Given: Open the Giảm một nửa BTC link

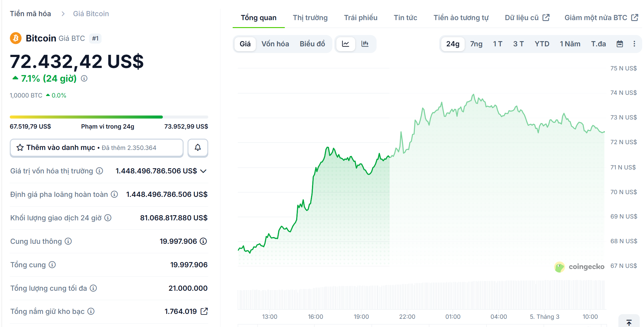Looking at the screenshot, I should (596, 17).
